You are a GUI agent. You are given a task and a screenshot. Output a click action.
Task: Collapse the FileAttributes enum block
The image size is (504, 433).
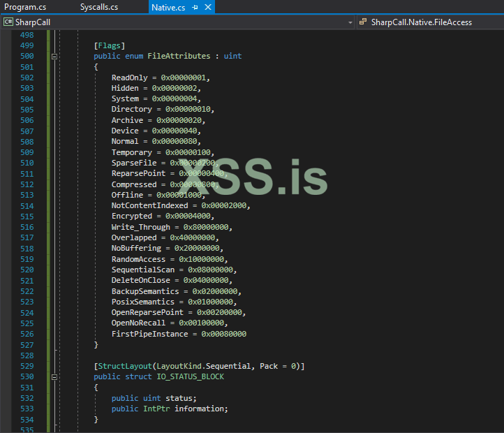(x=54, y=57)
